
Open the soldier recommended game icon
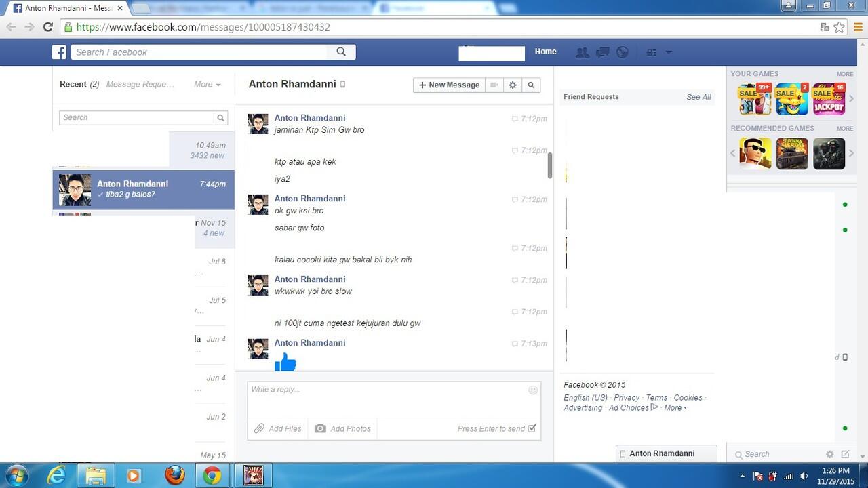(829, 154)
